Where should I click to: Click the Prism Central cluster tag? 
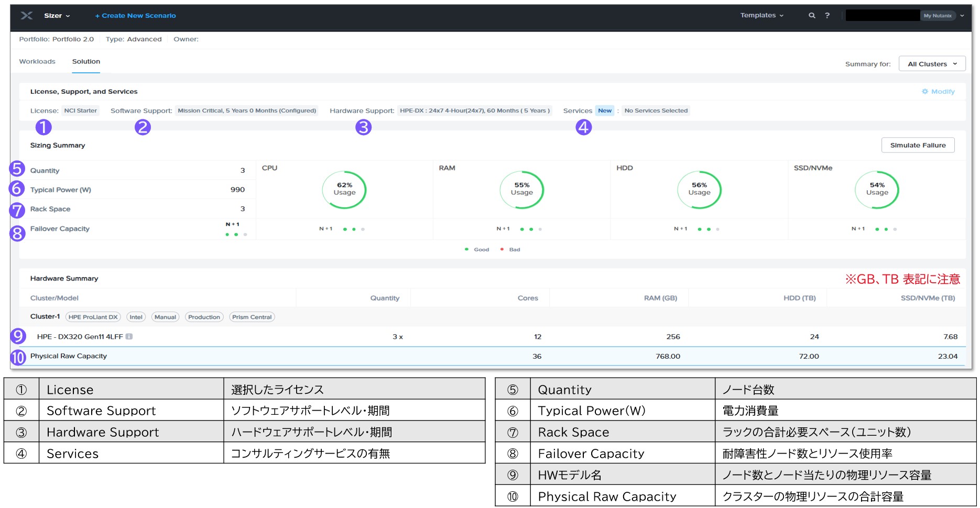pos(252,317)
